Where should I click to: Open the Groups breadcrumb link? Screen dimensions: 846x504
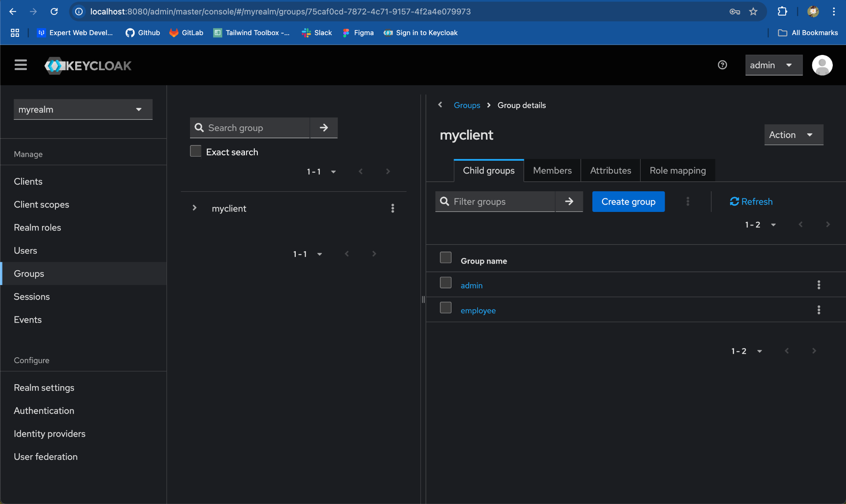pos(467,105)
